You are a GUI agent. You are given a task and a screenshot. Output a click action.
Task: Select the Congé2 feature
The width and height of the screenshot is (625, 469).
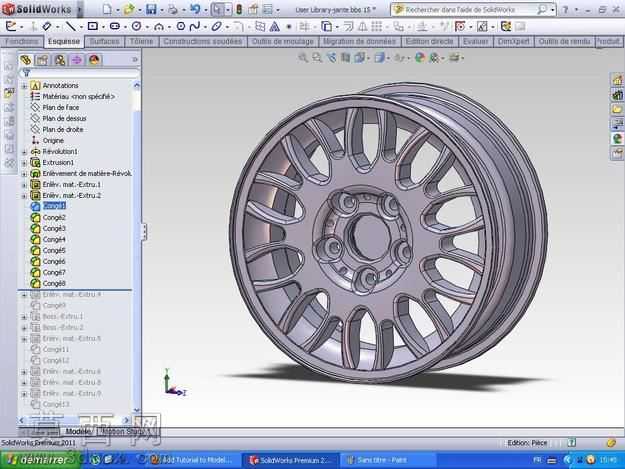[54, 218]
